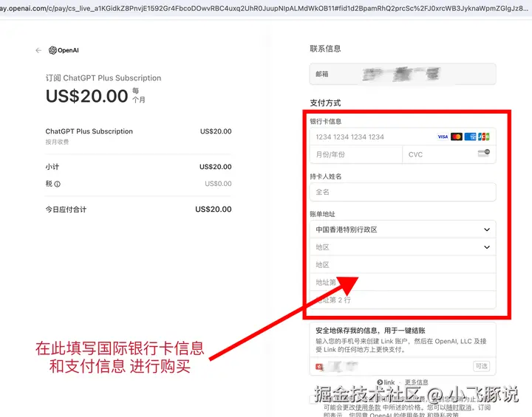
Task: Focus the 地区 text field below the dropdown
Action: pos(403,265)
